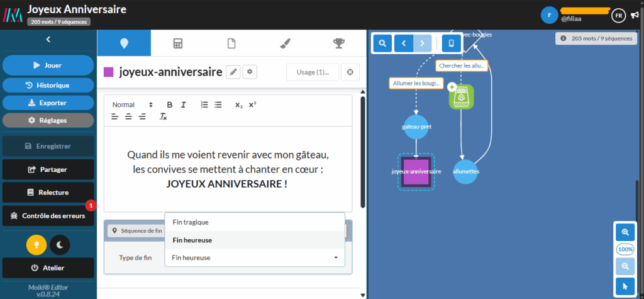This screenshot has height=299, width=644.
Task: Toggle the pointer selection mode on map
Action: click(x=625, y=286)
